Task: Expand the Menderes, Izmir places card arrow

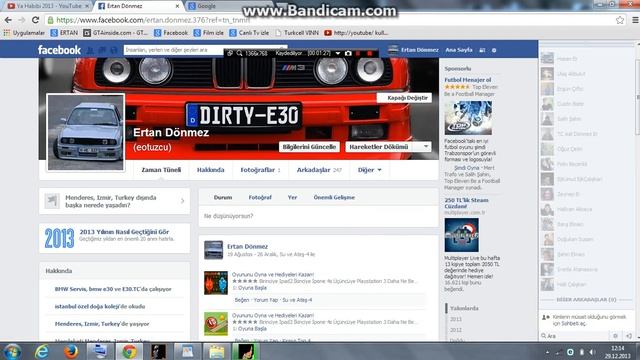Action: coord(182,201)
